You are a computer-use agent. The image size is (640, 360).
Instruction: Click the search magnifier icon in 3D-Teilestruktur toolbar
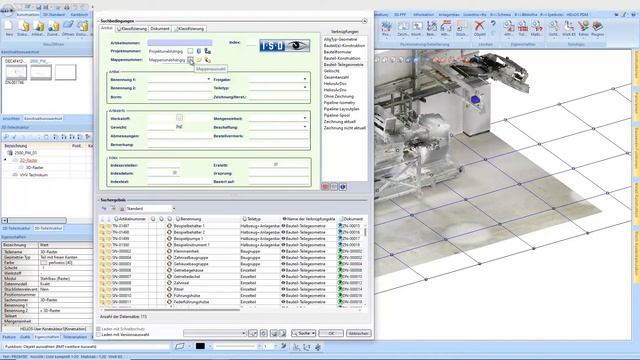[x=6, y=137]
